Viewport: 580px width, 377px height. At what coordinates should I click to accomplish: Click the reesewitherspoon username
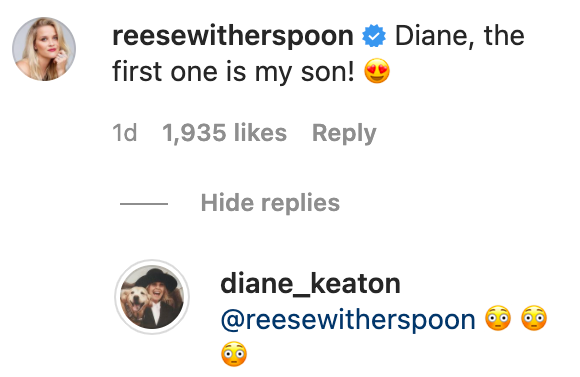click(x=233, y=36)
